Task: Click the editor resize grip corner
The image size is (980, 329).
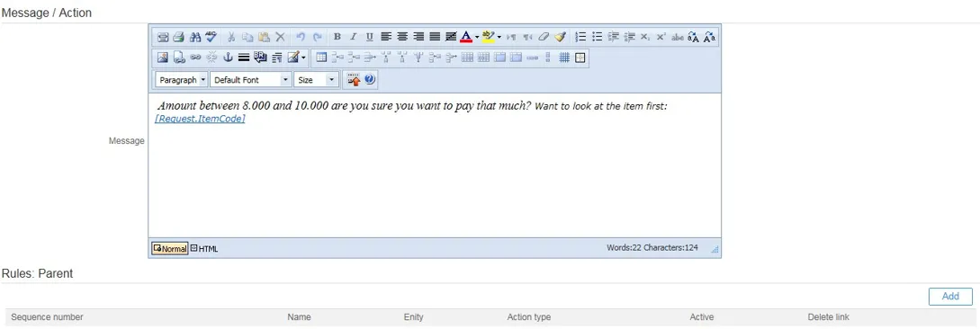Action: point(715,250)
